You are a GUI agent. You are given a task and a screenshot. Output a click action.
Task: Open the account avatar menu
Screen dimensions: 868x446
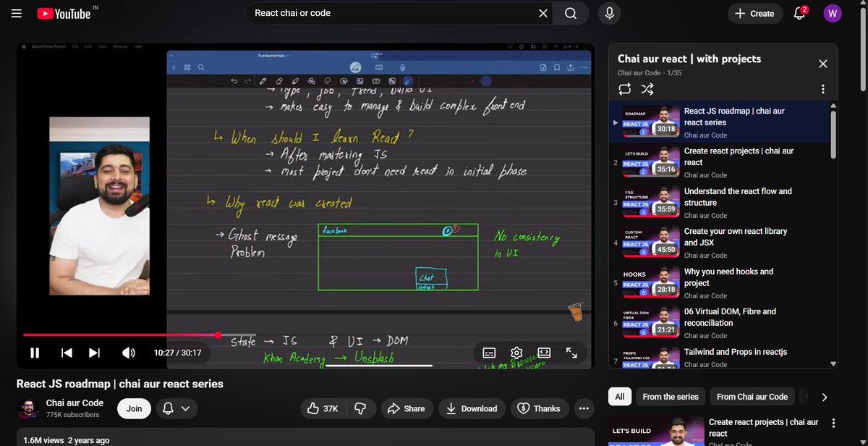tap(833, 13)
